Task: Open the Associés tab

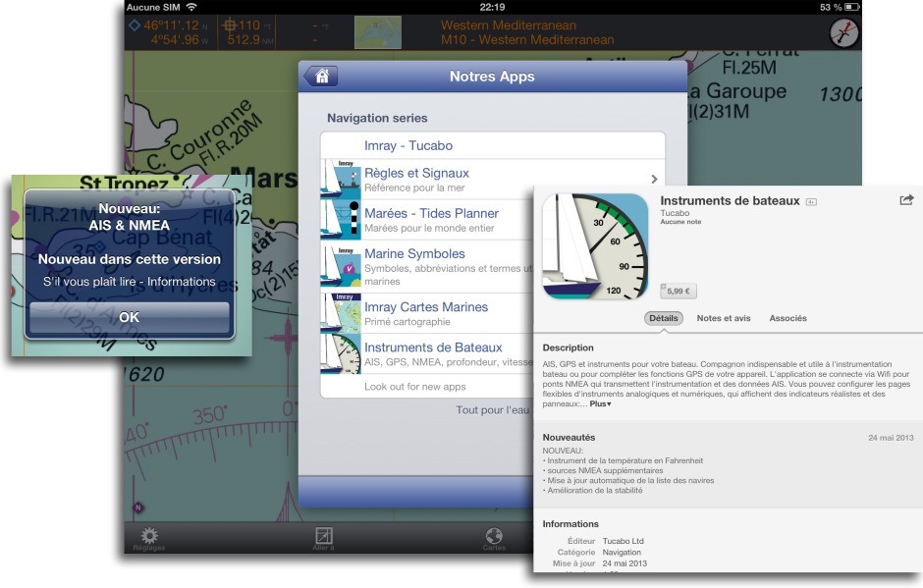Action: click(x=787, y=318)
